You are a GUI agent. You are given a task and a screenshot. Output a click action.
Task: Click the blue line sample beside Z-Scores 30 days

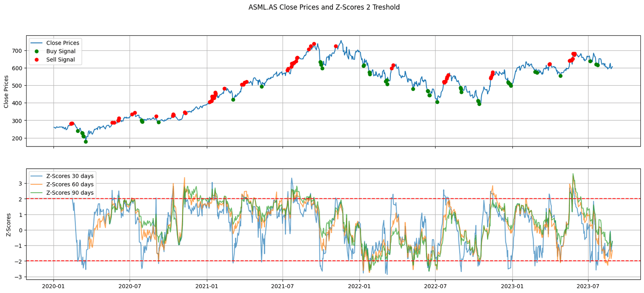pyautogui.click(x=37, y=176)
